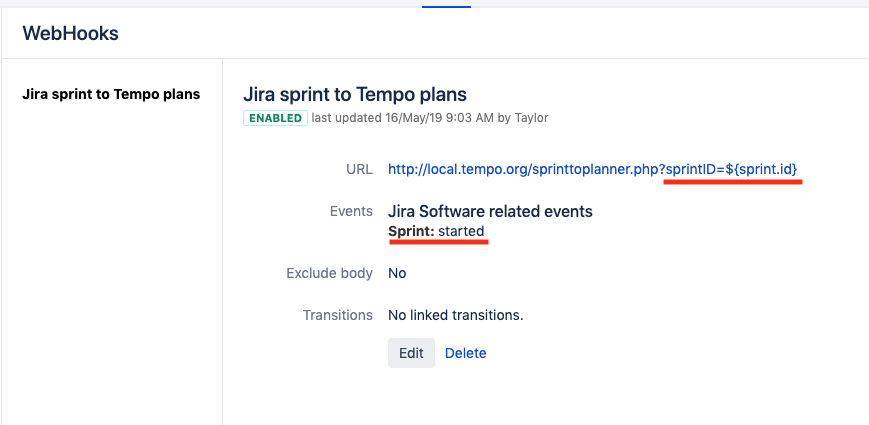Click the WebHooks page heading

tap(70, 34)
